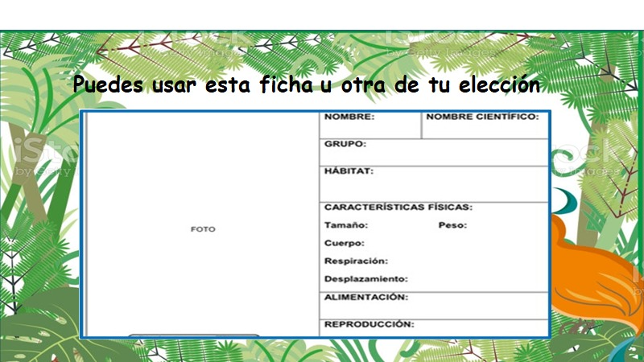The width and height of the screenshot is (644, 362).
Task: Click the GRUPO: field
Action: tap(434, 153)
